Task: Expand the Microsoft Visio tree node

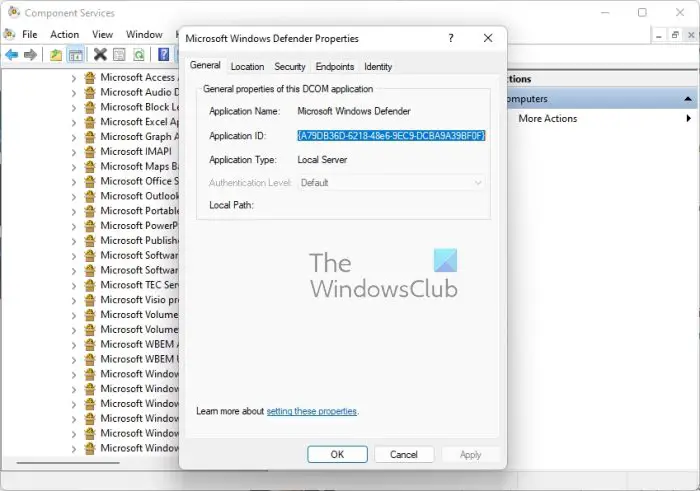Action: point(74,300)
